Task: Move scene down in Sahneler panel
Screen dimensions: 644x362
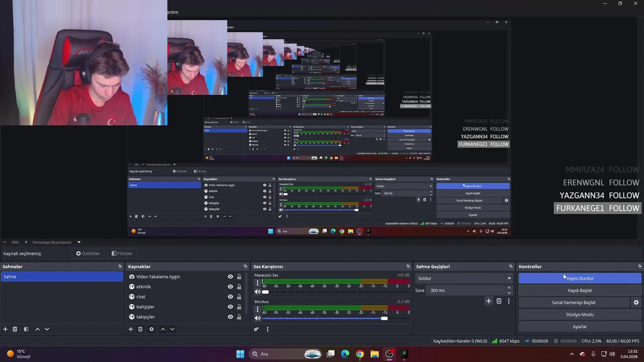Action: point(47,329)
